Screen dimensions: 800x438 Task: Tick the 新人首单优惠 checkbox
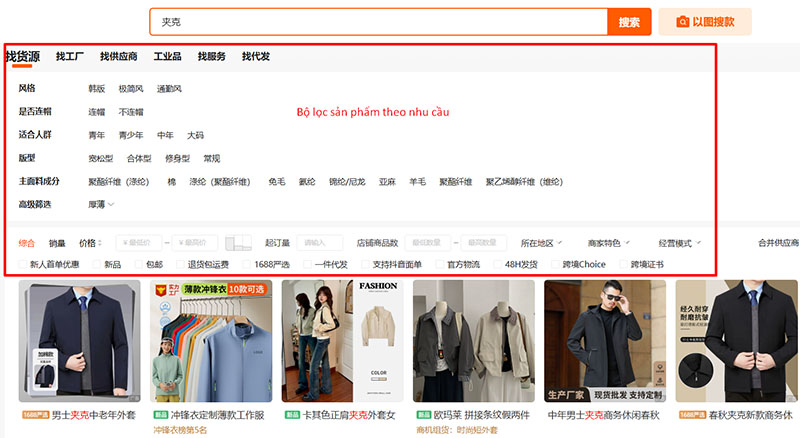pyautogui.click(x=23, y=265)
